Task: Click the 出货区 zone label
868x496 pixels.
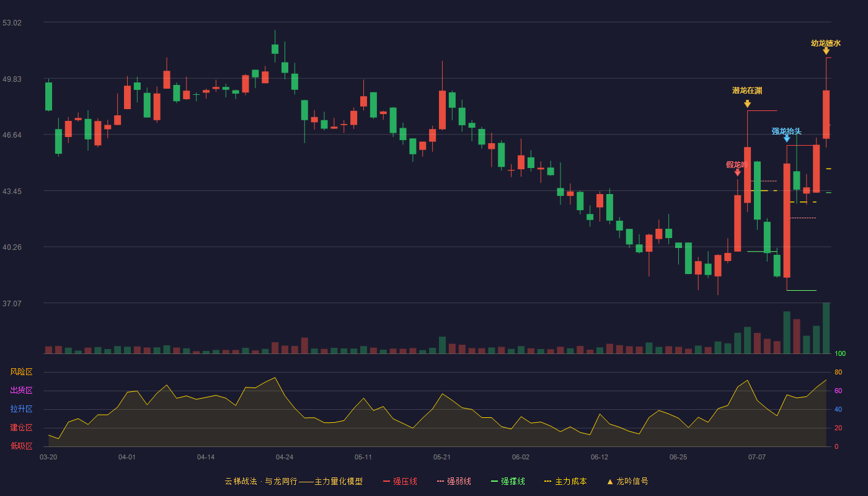Action: pos(21,391)
